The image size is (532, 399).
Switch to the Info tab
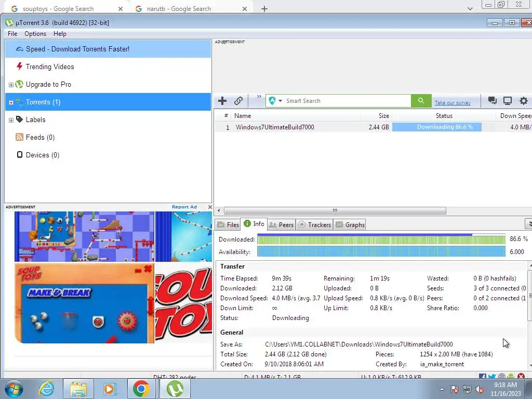click(x=254, y=224)
